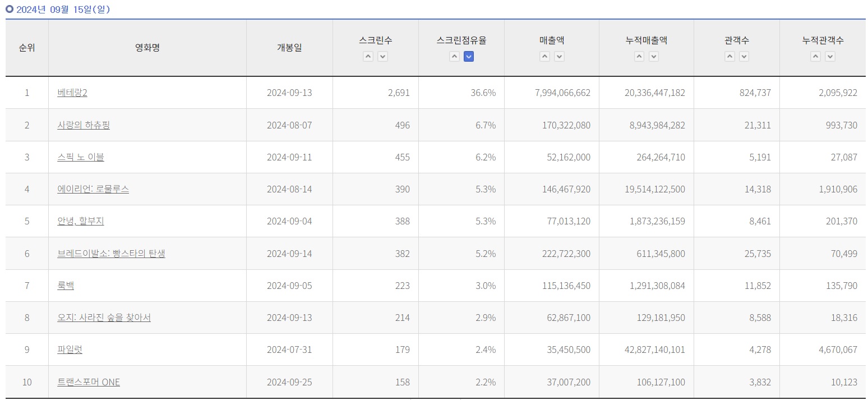
Task: Select screen share 2.9%
Action: (x=486, y=318)
